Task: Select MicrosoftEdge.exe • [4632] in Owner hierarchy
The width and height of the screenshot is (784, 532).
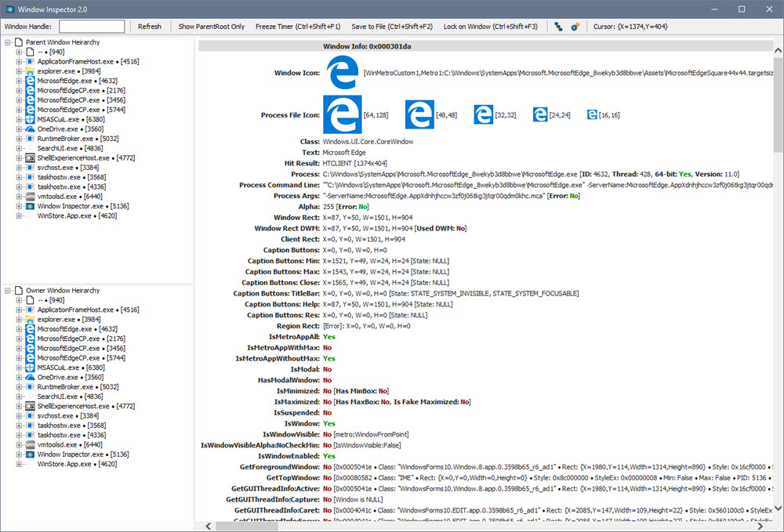Action: (x=77, y=329)
